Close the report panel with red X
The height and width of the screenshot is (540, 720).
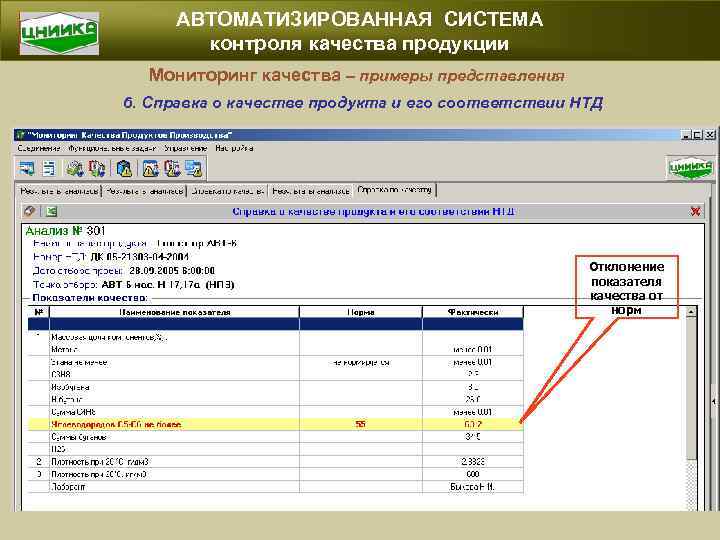[695, 211]
